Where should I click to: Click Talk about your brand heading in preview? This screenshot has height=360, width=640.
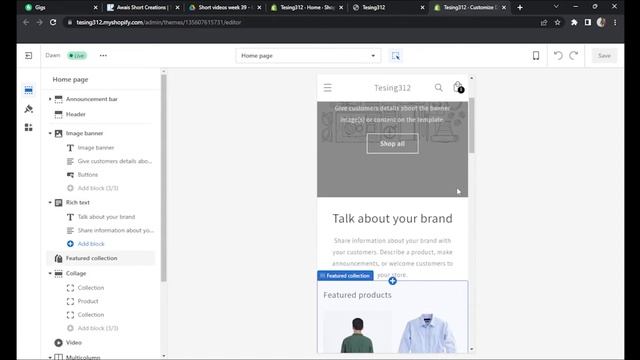[392, 218]
